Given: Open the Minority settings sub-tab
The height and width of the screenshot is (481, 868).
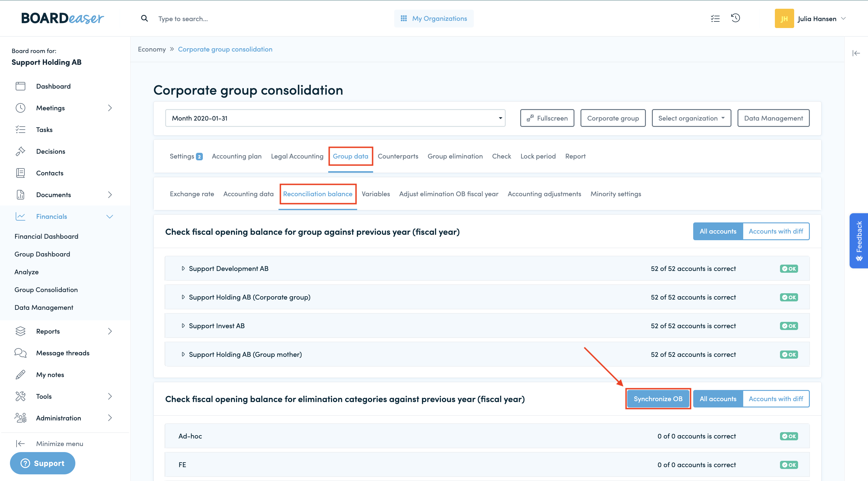Looking at the screenshot, I should pyautogui.click(x=616, y=194).
